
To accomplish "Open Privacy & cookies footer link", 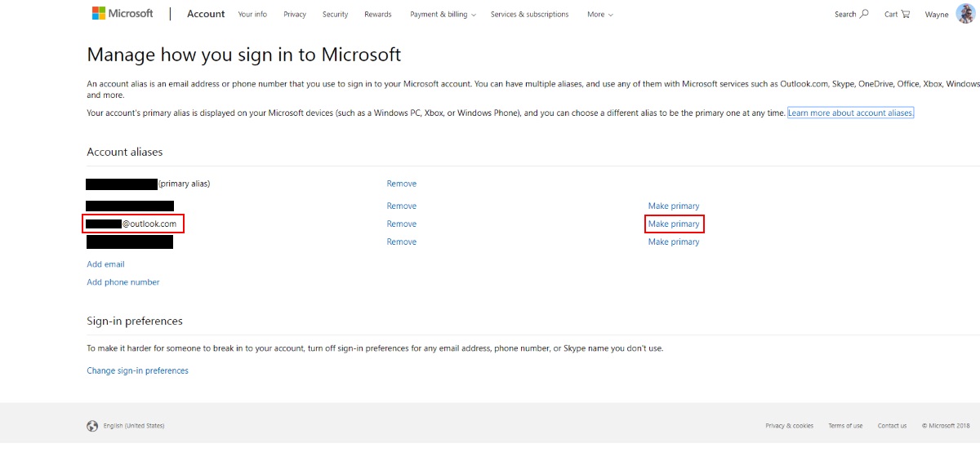I will click(789, 426).
